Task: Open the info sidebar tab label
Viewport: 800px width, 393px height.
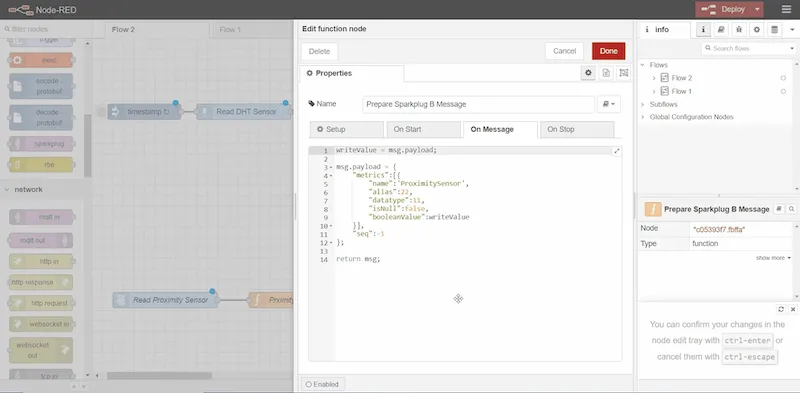Action: 664,30
